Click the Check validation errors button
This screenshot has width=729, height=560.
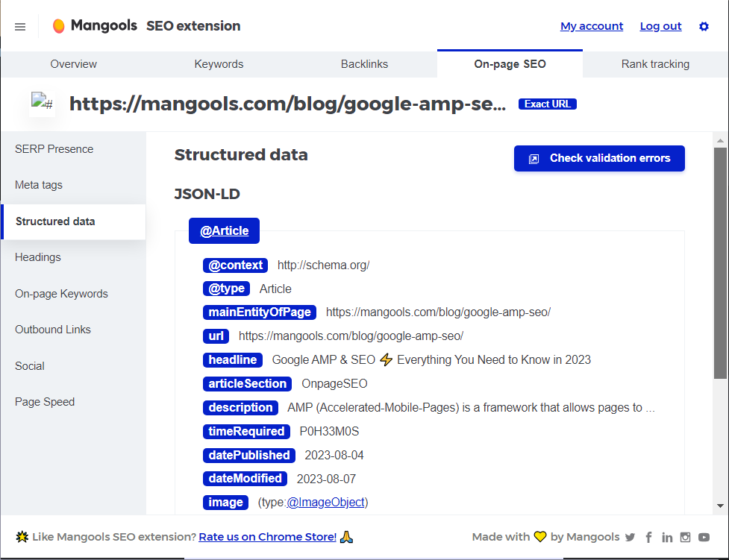point(598,158)
